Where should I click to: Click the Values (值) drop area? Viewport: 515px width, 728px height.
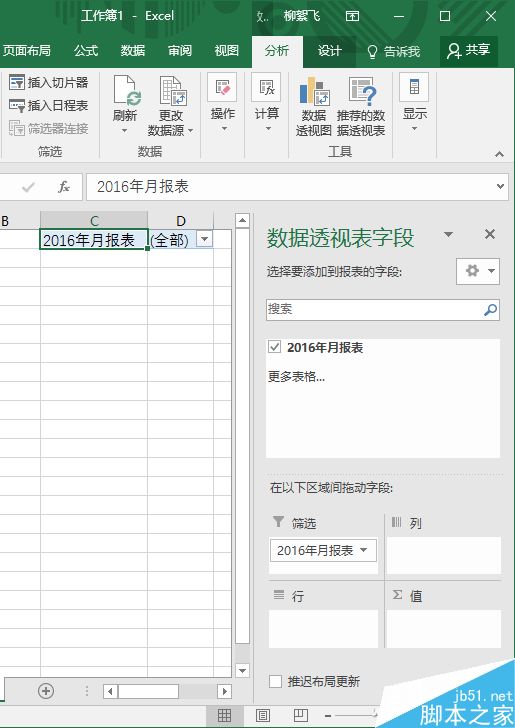[444, 629]
